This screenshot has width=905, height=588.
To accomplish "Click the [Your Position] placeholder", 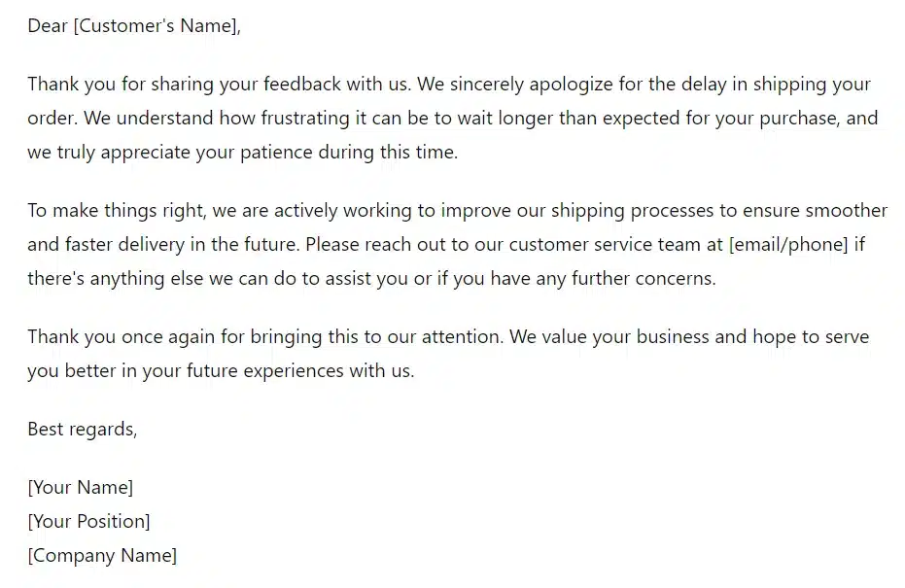I will pyautogui.click(x=88, y=521).
